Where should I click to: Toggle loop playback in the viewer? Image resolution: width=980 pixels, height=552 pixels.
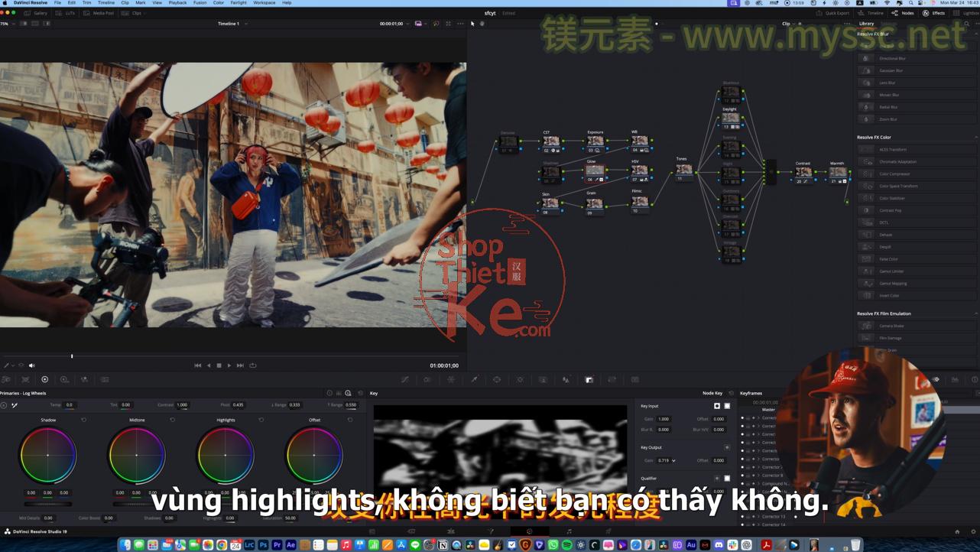[253, 365]
